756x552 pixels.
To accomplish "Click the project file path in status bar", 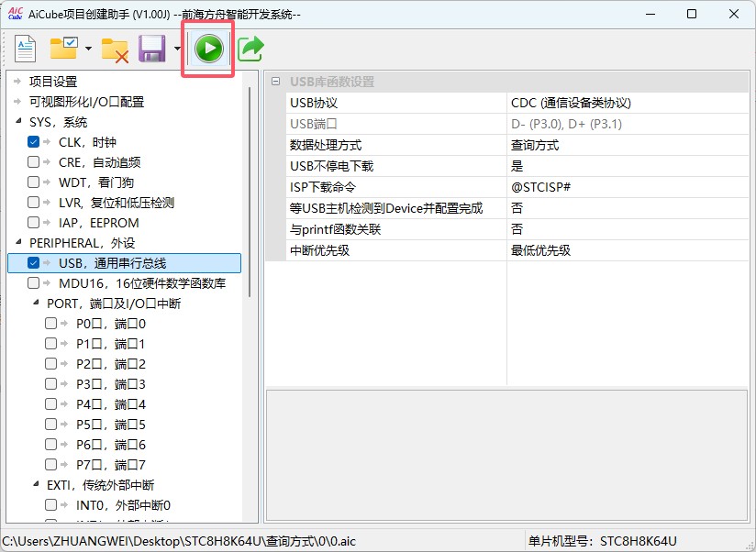I will tap(179, 541).
